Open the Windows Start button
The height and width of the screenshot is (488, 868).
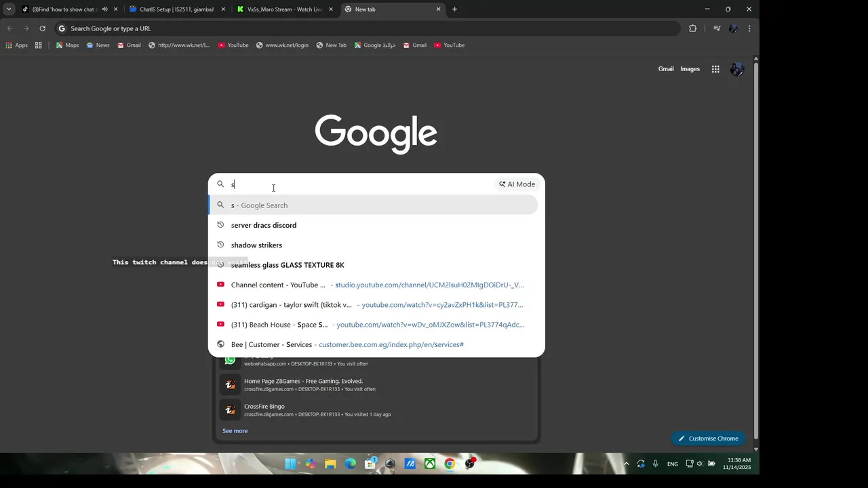pyautogui.click(x=290, y=464)
